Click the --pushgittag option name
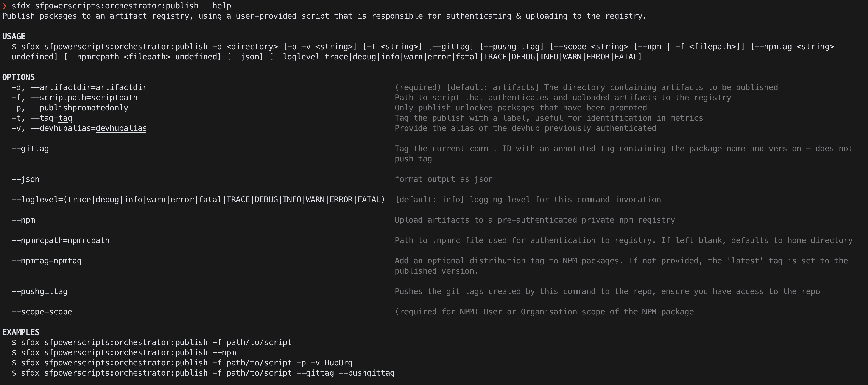Image resolution: width=868 pixels, height=385 pixels. (40, 292)
